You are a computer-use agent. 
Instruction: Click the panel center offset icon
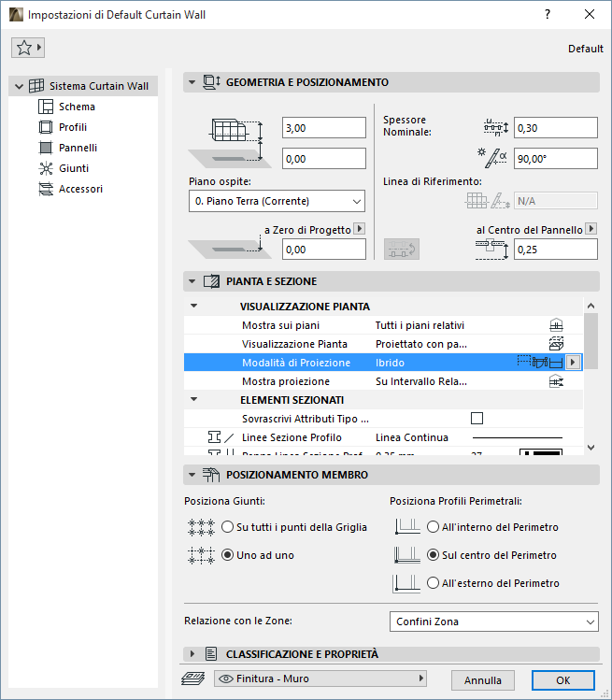click(x=491, y=250)
